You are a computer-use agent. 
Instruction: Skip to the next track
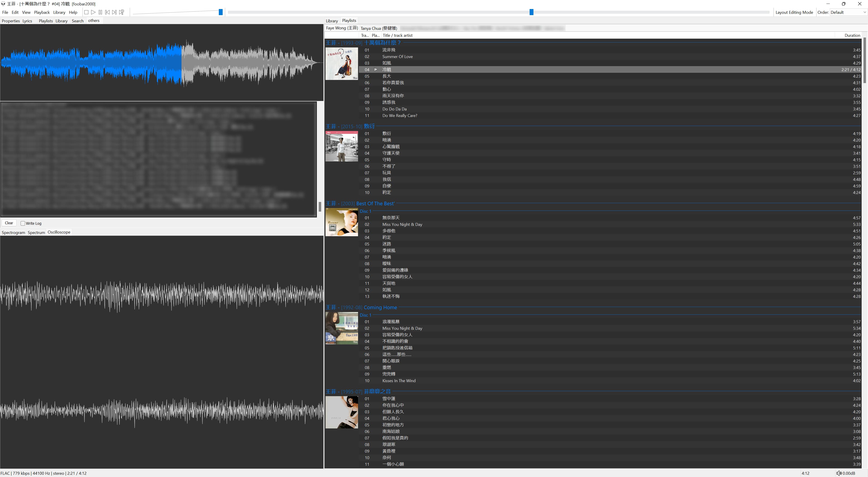point(115,12)
